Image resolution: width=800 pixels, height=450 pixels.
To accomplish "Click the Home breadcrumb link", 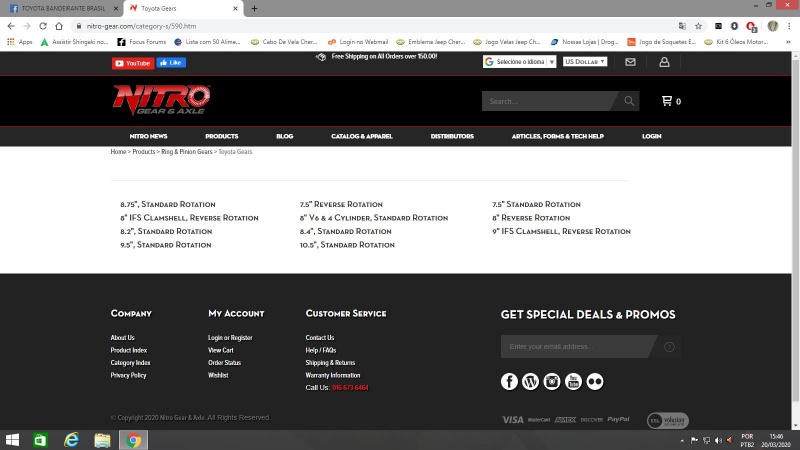I will pyautogui.click(x=118, y=152).
